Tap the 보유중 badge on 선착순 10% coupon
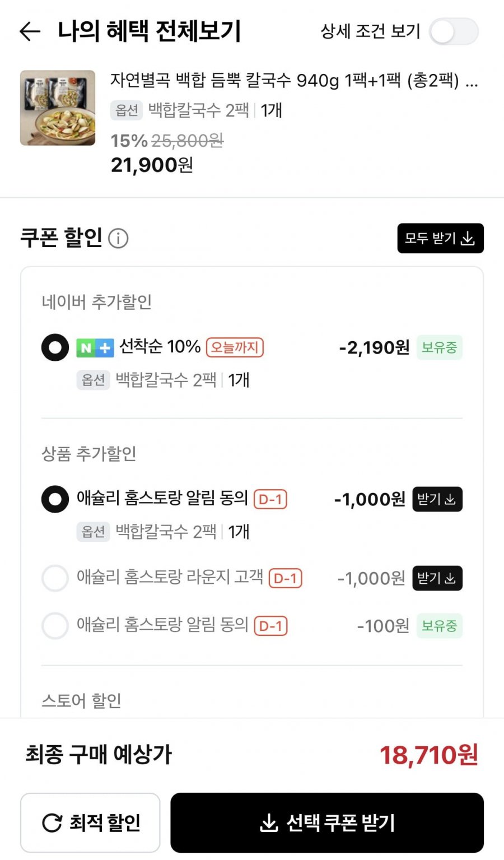This screenshot has width=504, height=860. [439, 348]
